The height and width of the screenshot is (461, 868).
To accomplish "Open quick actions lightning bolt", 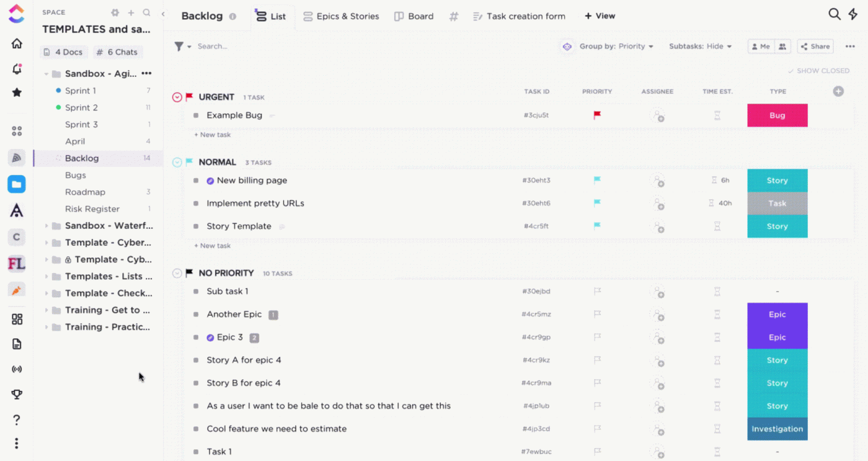I will click(x=853, y=14).
